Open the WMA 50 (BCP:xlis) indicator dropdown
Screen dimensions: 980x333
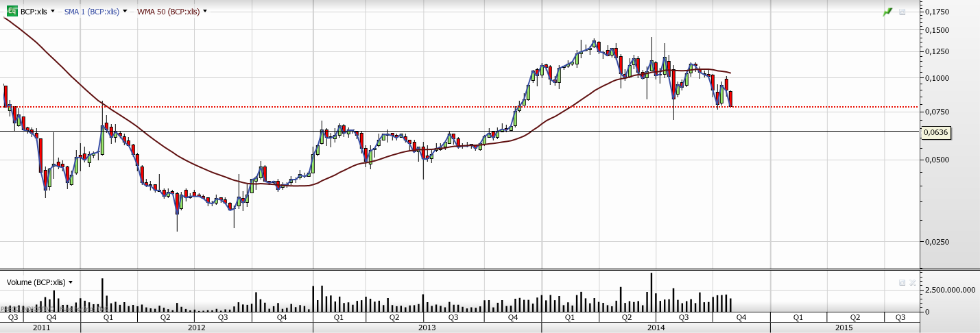(x=205, y=12)
